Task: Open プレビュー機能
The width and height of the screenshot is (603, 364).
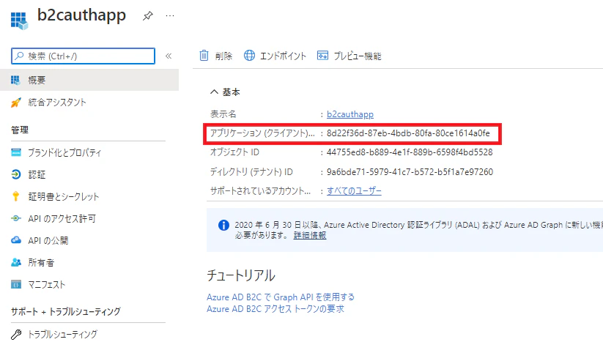Action: (358, 56)
